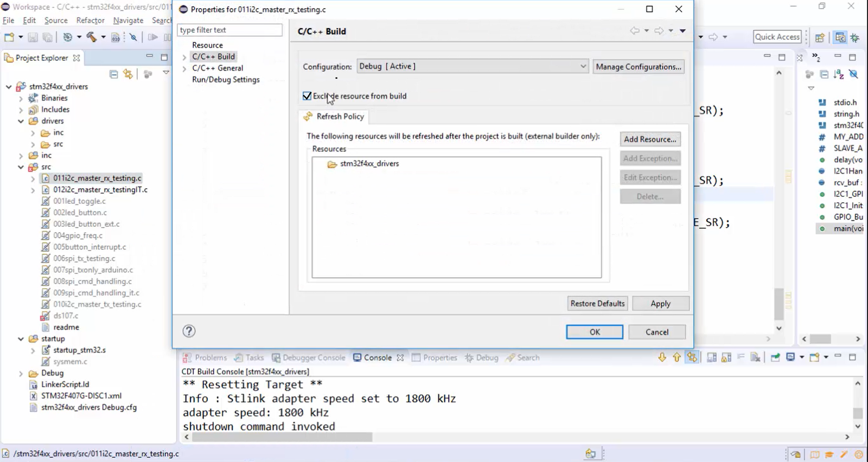Click Manage Configurations button
868x462 pixels.
click(638, 67)
